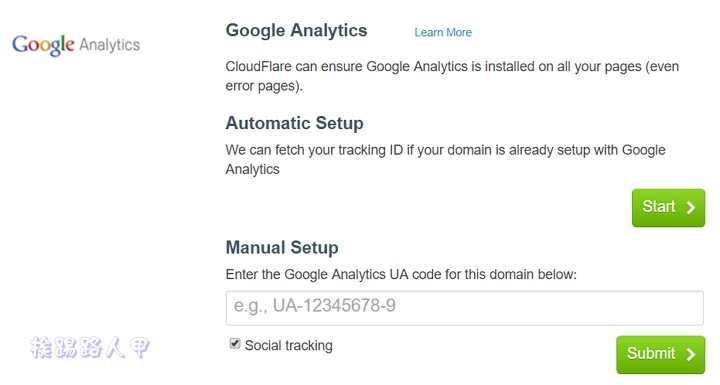Click the CloudFlare description paragraph
This screenshot has height=385, width=720.
point(452,76)
